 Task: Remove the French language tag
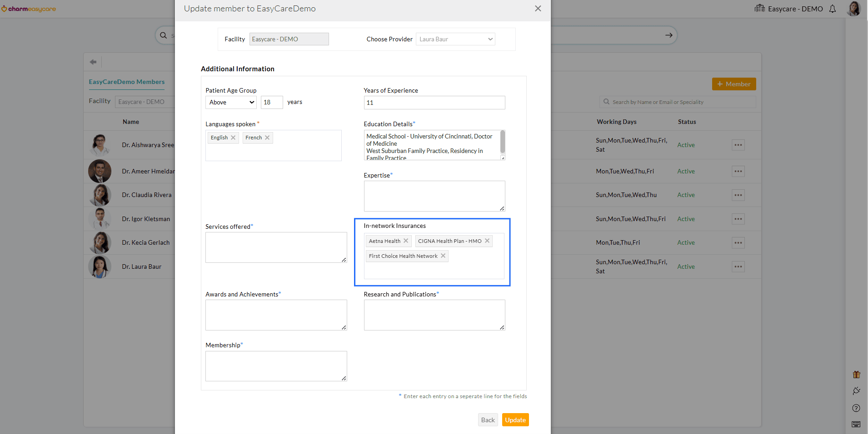[x=267, y=138]
